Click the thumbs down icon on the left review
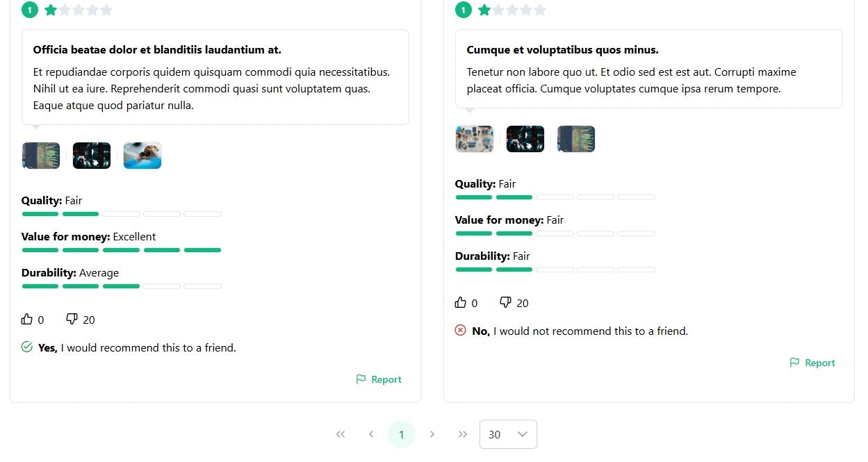 tap(71, 318)
